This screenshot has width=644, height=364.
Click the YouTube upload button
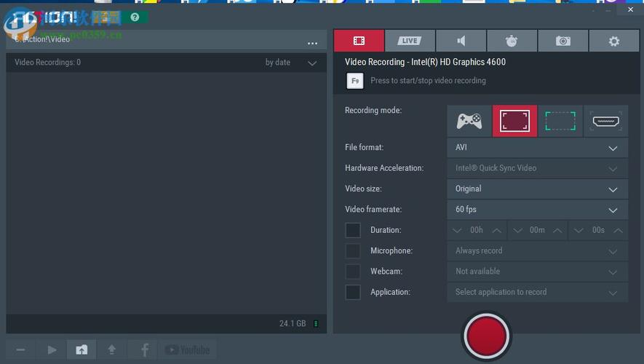tap(187, 350)
